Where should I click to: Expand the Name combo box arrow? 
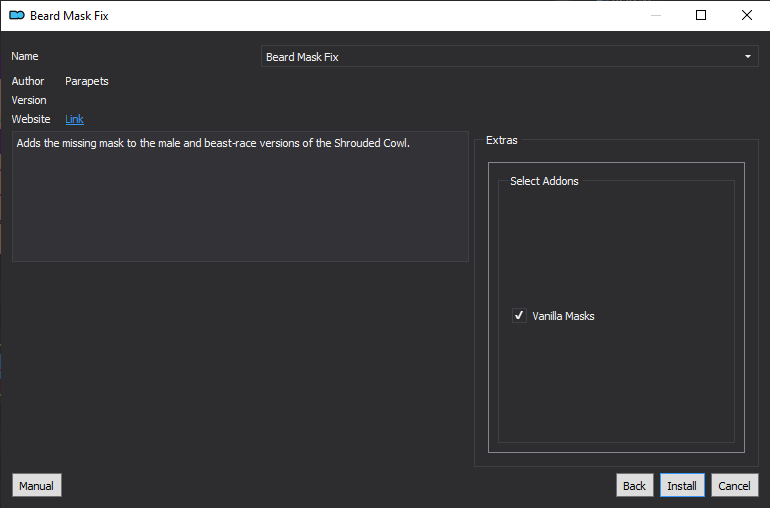(x=747, y=56)
